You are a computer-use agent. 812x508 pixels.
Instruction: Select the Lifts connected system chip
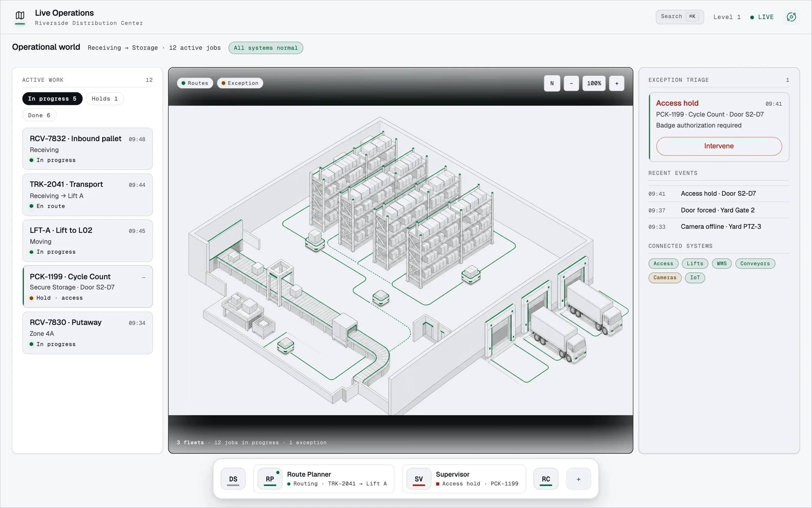point(695,264)
